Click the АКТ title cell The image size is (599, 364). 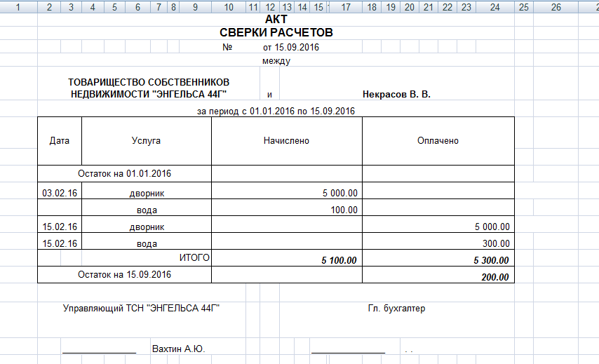276,20
